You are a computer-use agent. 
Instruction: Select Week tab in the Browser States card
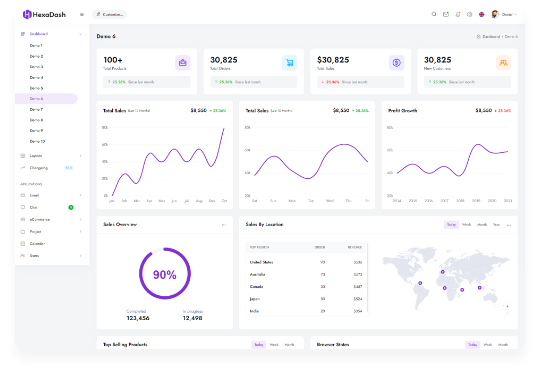pyautogui.click(x=488, y=344)
